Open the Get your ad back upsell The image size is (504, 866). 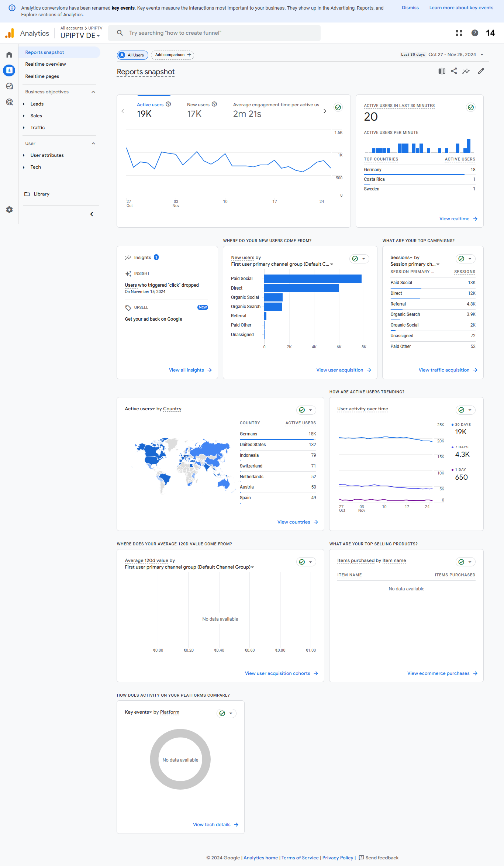coord(153,319)
